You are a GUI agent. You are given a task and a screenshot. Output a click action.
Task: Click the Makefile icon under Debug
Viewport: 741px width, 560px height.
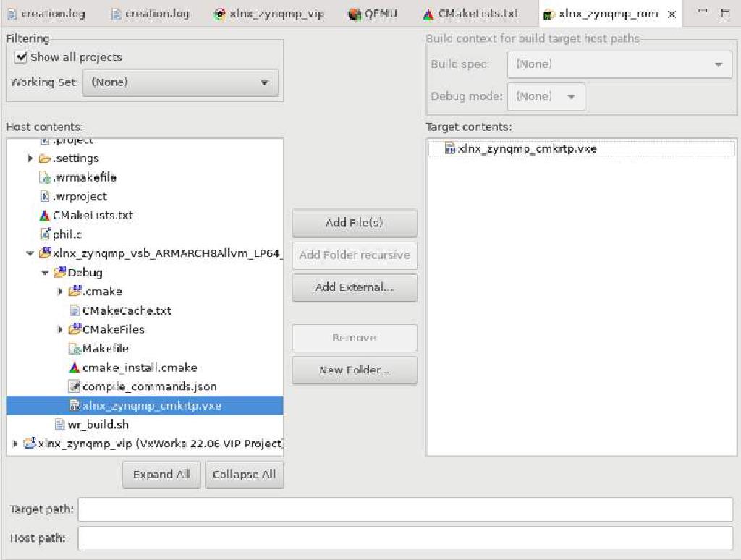click(x=75, y=348)
